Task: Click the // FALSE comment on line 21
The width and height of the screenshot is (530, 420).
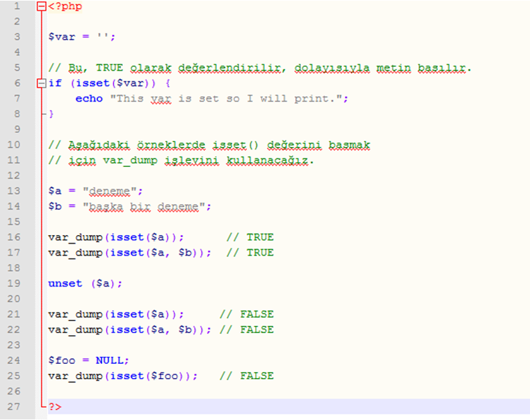Action: pyautogui.click(x=247, y=314)
